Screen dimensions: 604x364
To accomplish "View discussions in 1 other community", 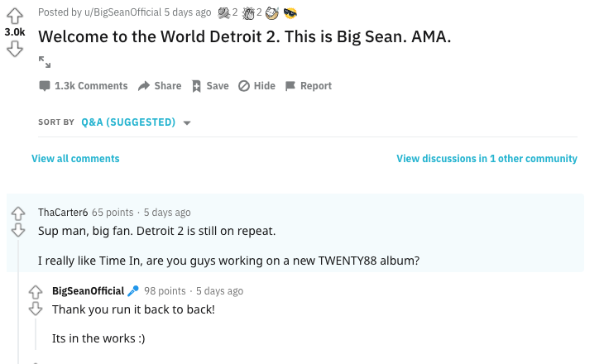I will tap(487, 159).
